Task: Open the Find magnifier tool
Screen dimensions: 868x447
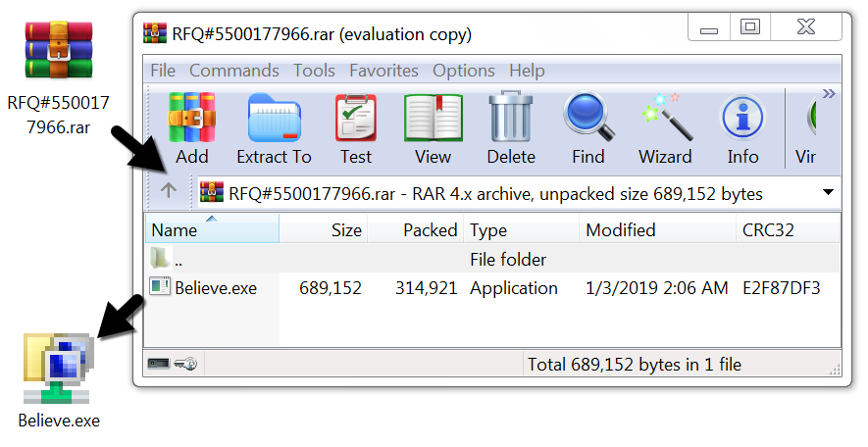Action: [x=588, y=128]
